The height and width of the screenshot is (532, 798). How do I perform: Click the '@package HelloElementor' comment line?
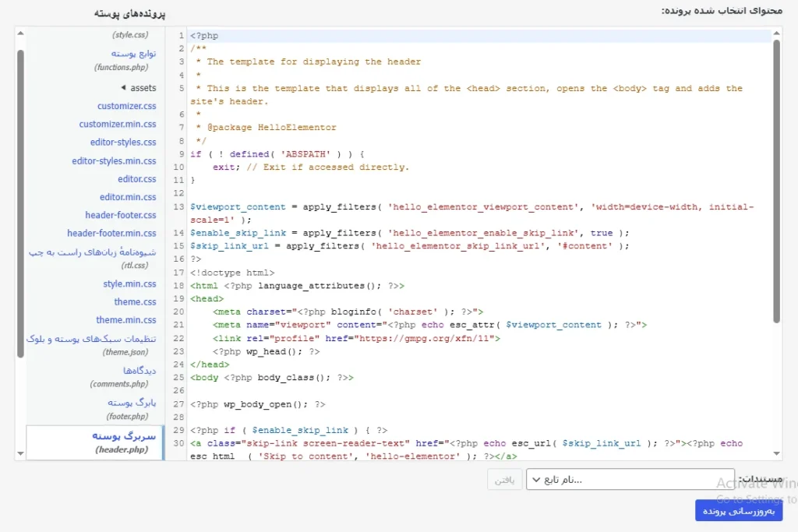pyautogui.click(x=266, y=128)
